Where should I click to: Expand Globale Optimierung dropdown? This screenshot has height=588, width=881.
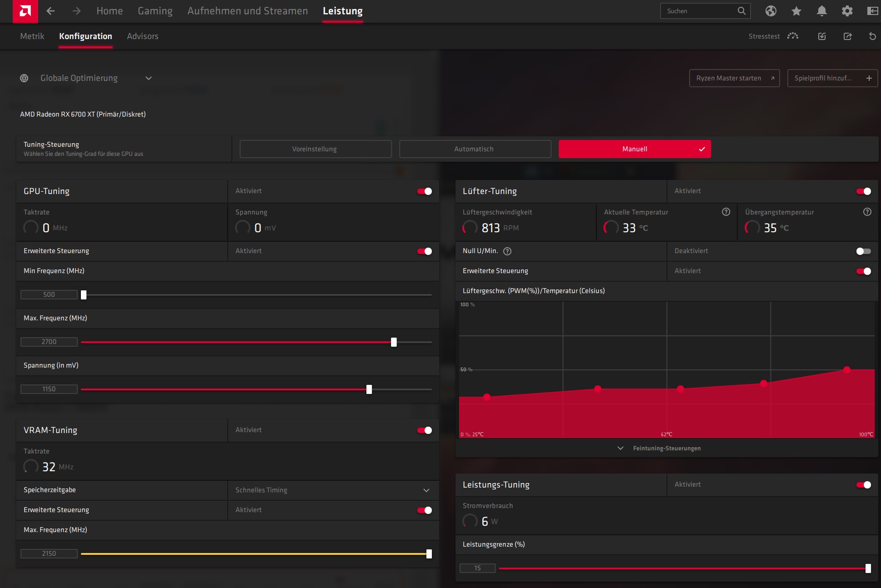tap(149, 78)
